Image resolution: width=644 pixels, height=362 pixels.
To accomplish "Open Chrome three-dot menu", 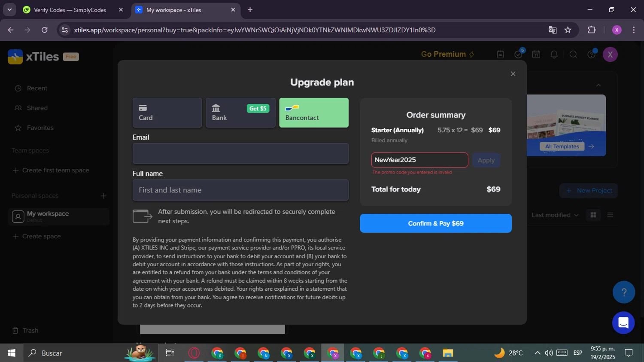I will pyautogui.click(x=634, y=30).
